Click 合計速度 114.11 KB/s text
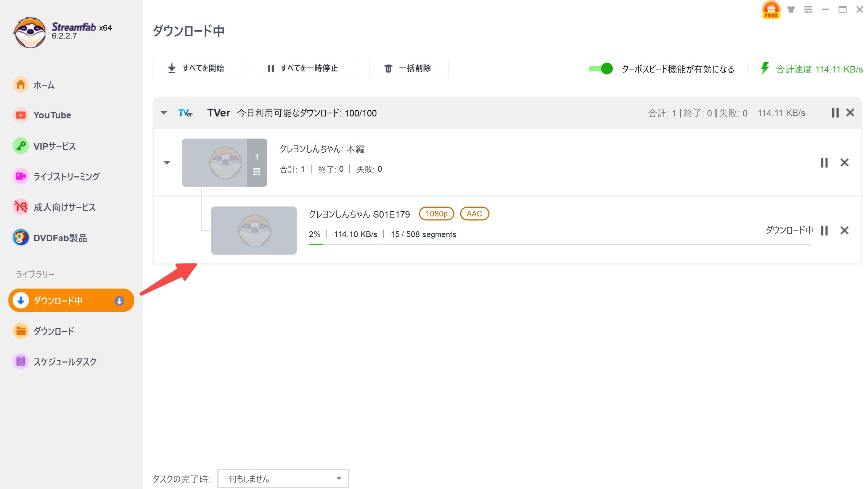Screen dimensions: 868x489 point(819,69)
